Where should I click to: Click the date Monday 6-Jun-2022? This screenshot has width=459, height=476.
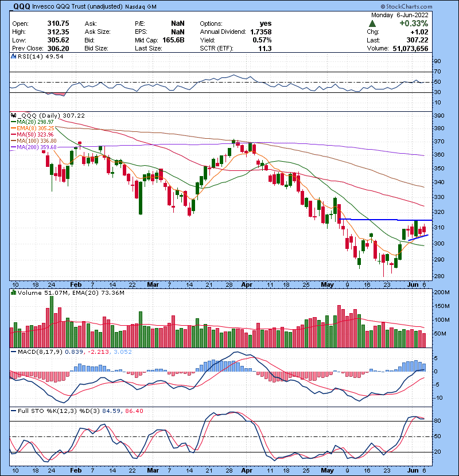(399, 15)
